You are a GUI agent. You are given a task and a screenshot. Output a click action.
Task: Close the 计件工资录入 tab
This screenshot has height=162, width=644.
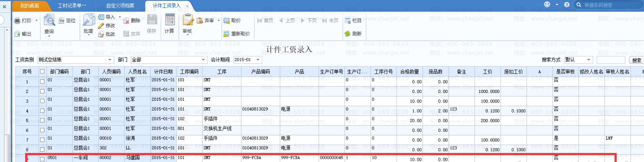point(187,6)
